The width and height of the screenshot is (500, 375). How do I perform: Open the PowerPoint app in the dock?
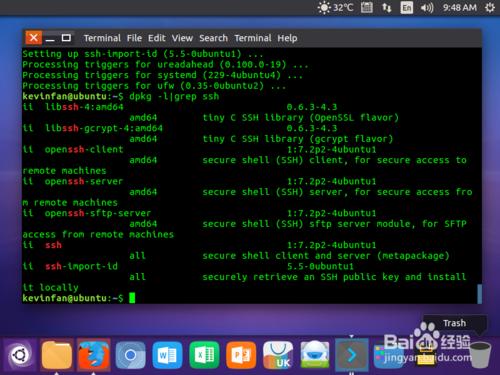[x=241, y=355]
